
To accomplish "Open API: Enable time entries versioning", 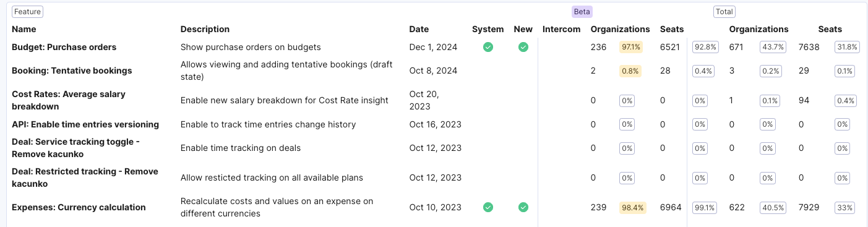I will [85, 124].
